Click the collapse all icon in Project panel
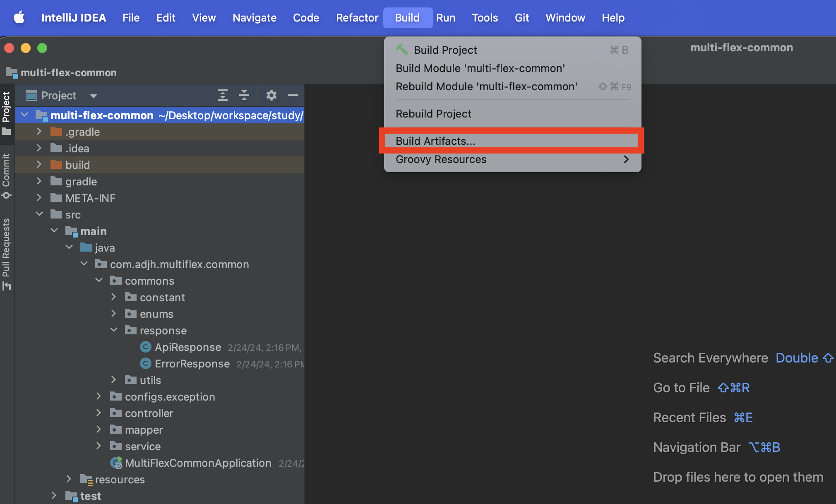Screen dimensions: 836x504 tap(244, 96)
